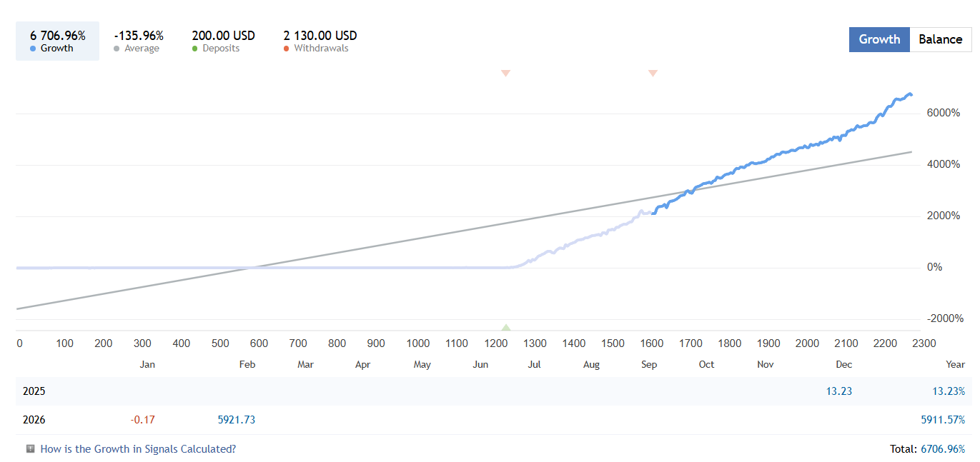Click the 5911.57% yearly total for 2026
Screen dimensions: 980x462
click(x=942, y=420)
